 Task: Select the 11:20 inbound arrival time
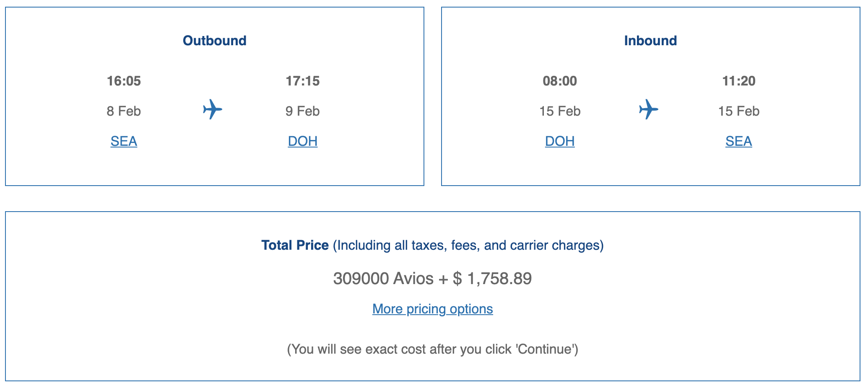(738, 81)
